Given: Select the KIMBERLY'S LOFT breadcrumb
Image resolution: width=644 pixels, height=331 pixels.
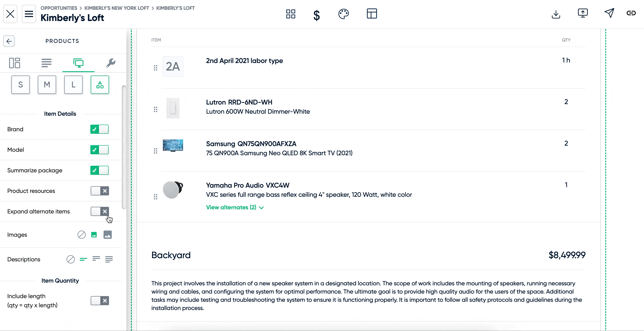Looking at the screenshot, I should tap(175, 8).
